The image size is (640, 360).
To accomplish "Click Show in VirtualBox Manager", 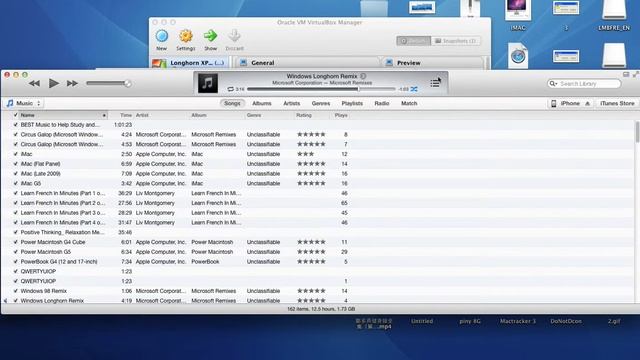I will coord(211,40).
